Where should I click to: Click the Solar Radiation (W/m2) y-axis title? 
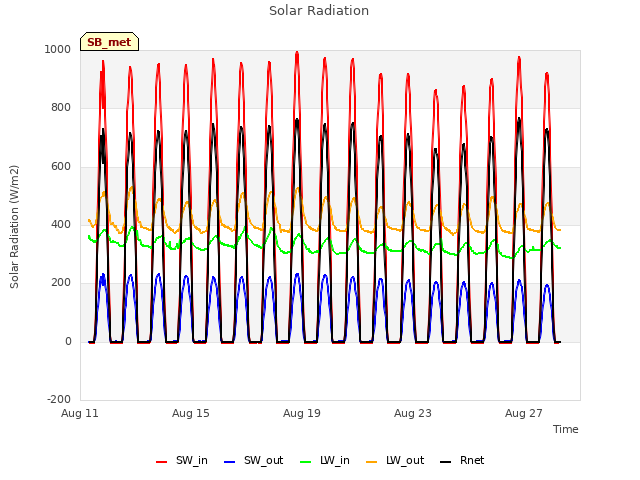tap(14, 227)
